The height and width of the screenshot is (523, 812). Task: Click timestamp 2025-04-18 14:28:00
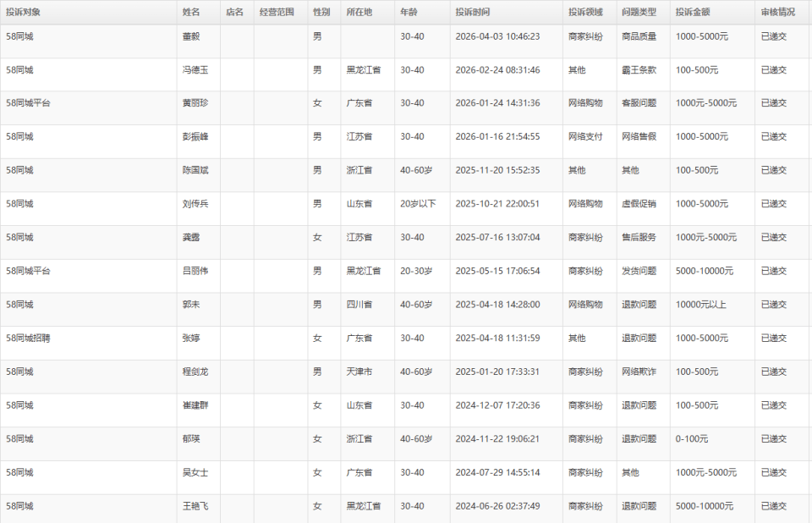coord(497,305)
